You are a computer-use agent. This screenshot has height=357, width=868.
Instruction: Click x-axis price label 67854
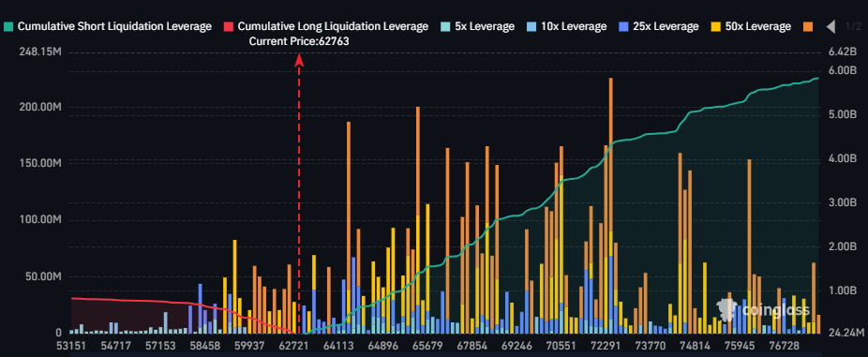472,347
